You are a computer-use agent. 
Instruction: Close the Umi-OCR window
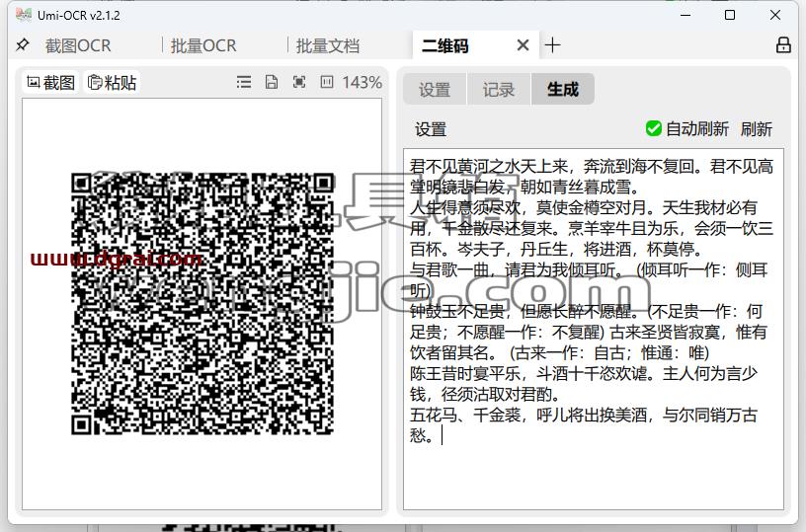pos(775,15)
